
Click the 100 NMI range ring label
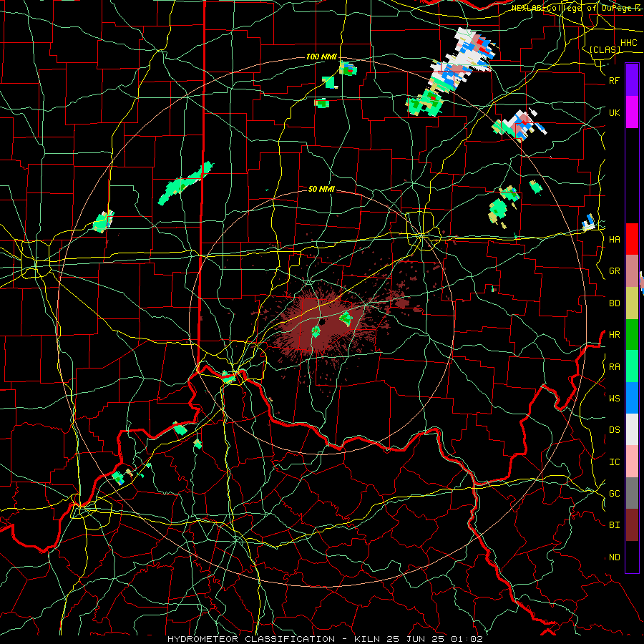tap(321, 57)
